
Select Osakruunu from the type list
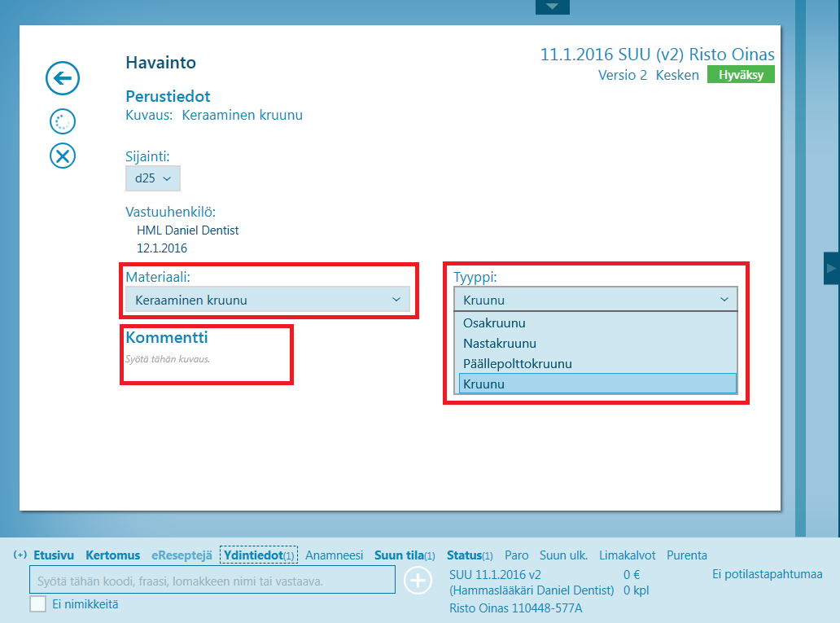click(x=494, y=323)
